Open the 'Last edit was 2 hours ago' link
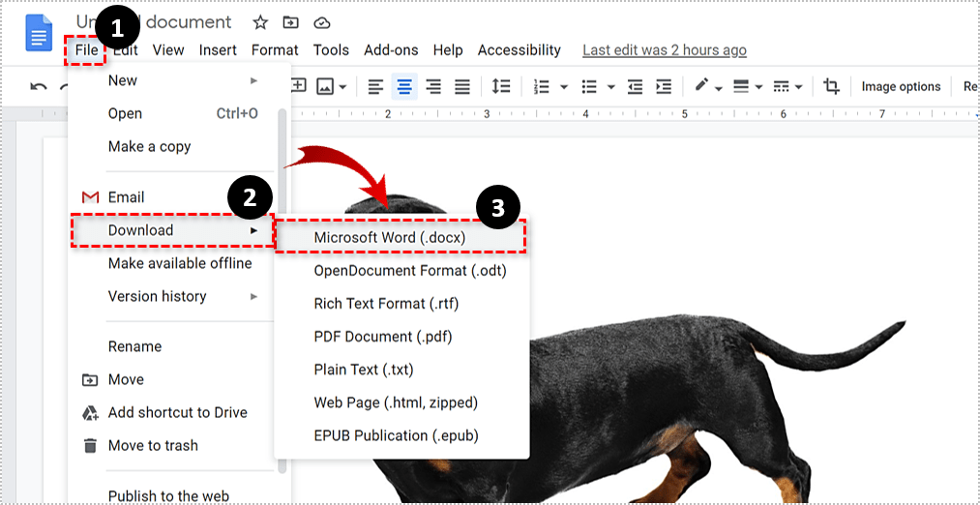 point(664,50)
